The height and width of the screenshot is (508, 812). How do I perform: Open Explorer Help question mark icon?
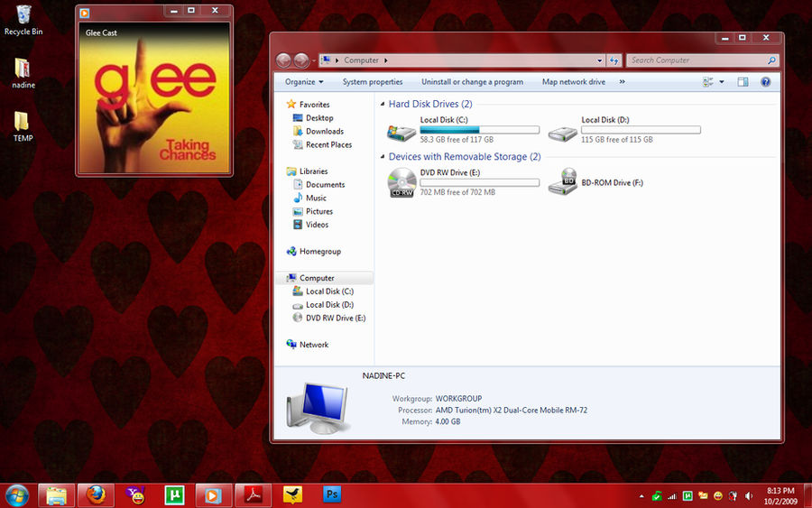765,82
